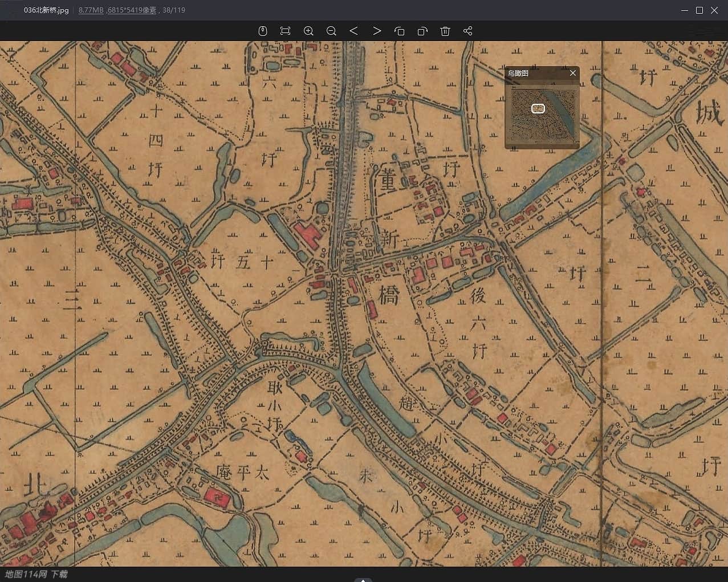Maximize the image viewer window
The height and width of the screenshot is (582, 728).
pyautogui.click(x=699, y=10)
